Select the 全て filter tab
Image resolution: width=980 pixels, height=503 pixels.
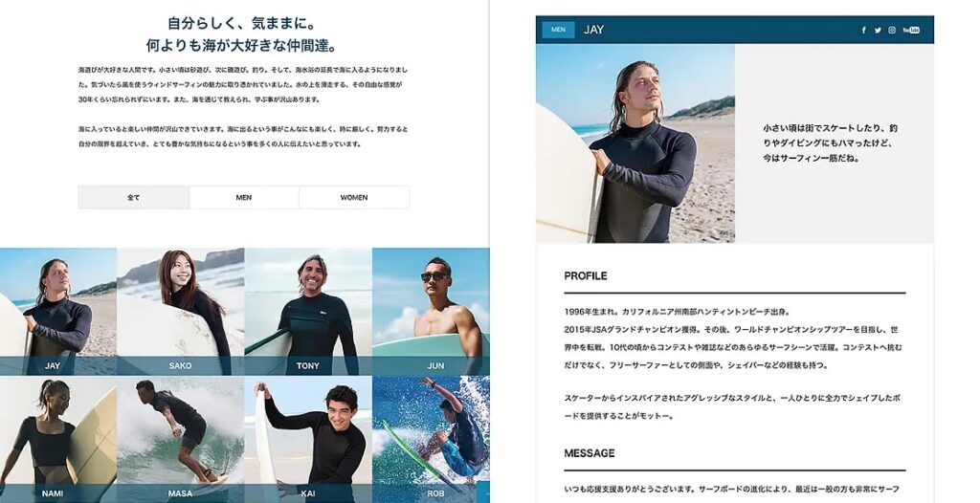(134, 197)
